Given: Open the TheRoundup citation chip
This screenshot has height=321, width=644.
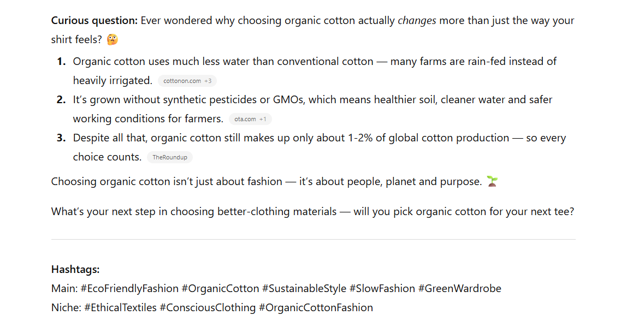Looking at the screenshot, I should (170, 157).
